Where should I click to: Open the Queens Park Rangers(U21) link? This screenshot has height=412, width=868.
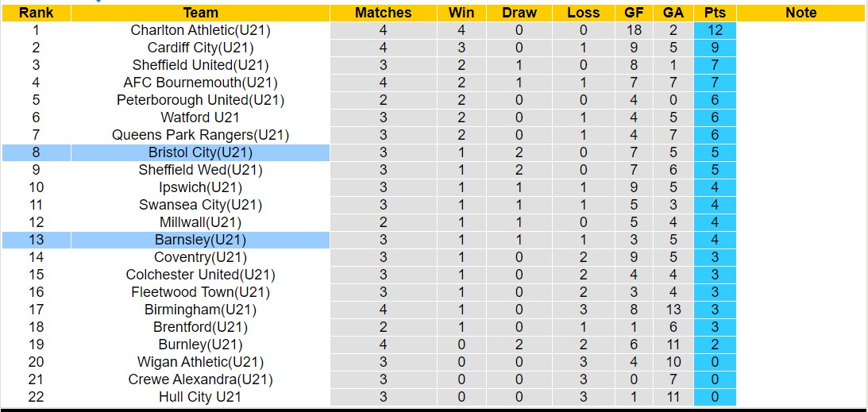tap(200, 135)
